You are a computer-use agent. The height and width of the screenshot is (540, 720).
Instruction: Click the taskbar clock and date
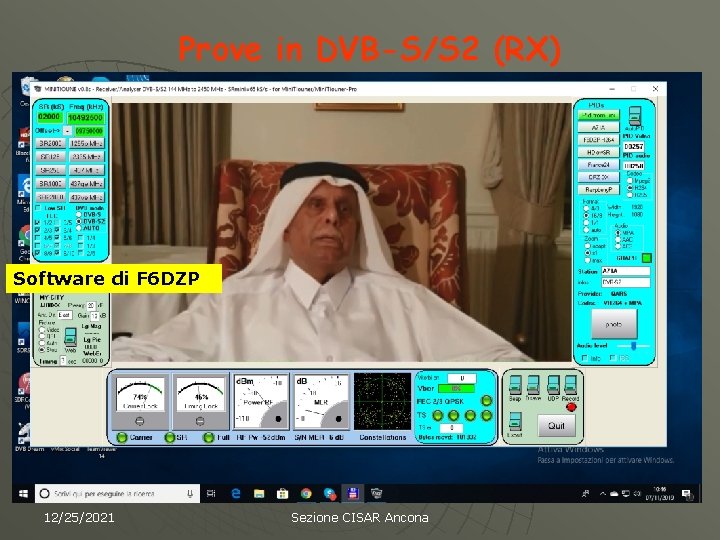click(x=660, y=494)
